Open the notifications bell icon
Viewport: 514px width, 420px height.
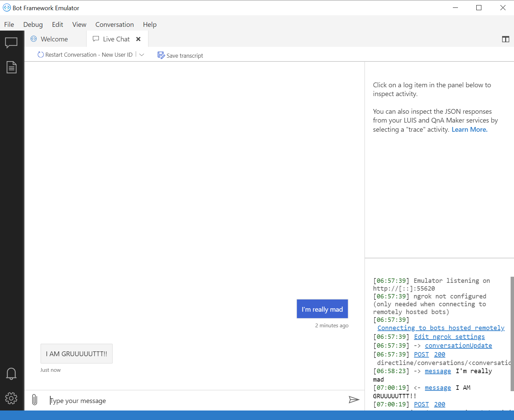coord(11,374)
